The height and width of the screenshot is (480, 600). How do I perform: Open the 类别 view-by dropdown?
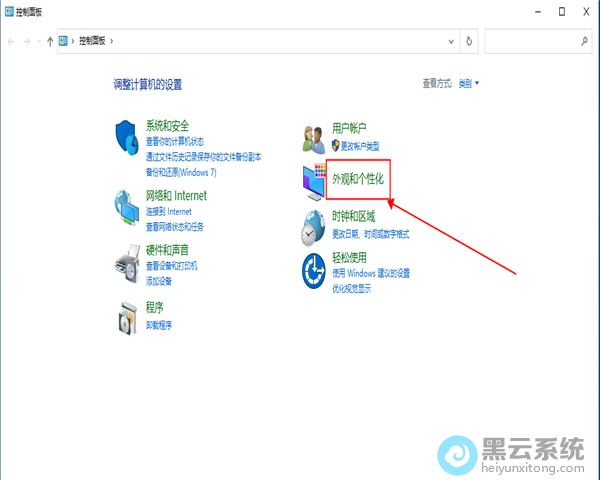[x=469, y=84]
